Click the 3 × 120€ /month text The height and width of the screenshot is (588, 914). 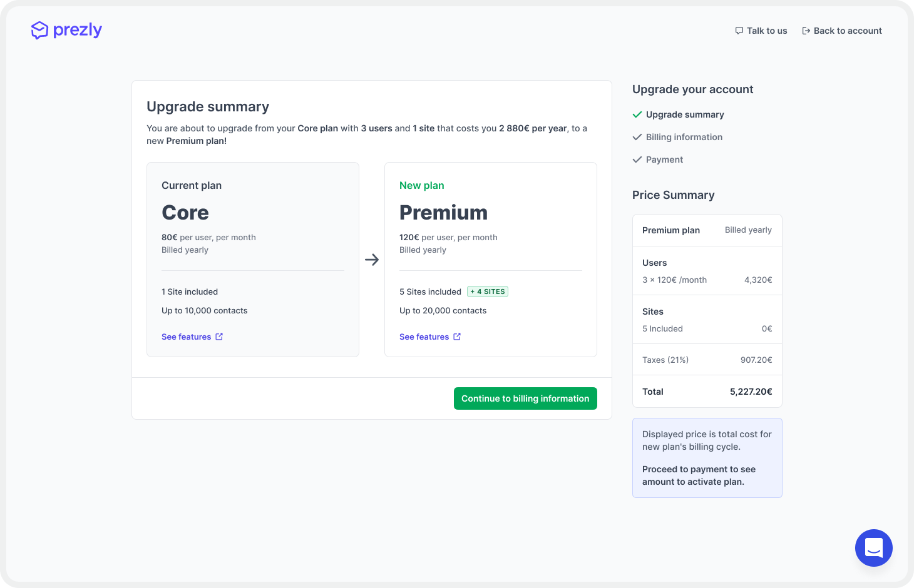click(674, 280)
